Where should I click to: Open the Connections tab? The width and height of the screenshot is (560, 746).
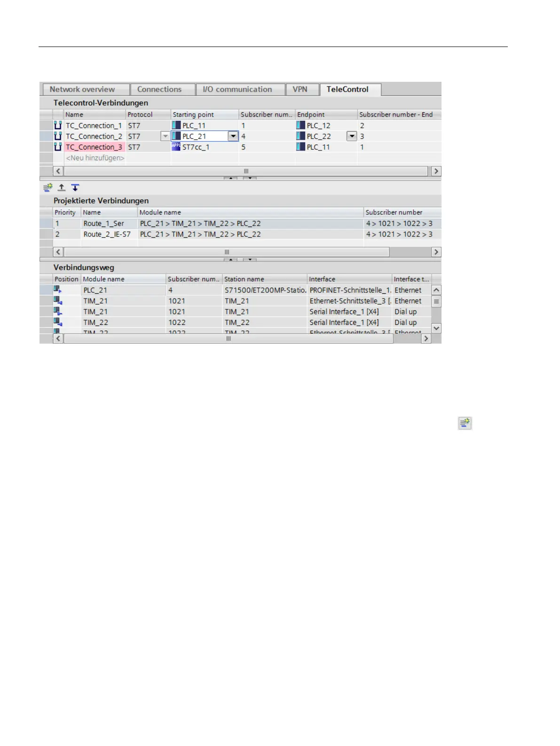163,89
